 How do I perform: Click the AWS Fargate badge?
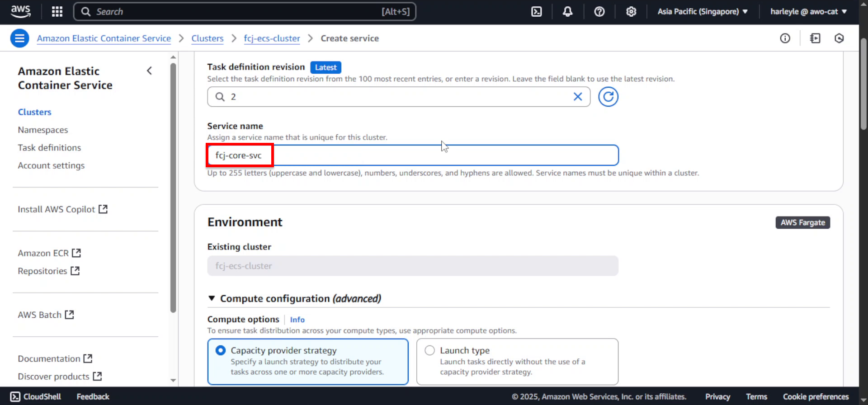(802, 222)
